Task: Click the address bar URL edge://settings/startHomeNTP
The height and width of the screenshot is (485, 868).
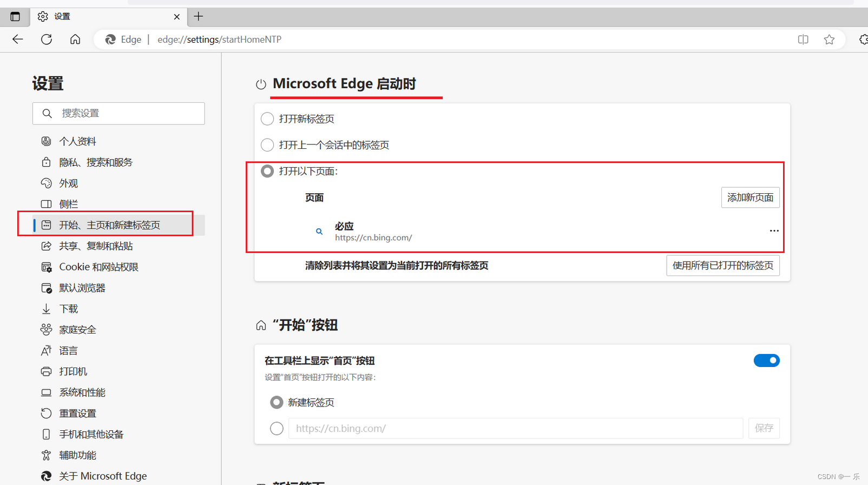Action: 219,40
